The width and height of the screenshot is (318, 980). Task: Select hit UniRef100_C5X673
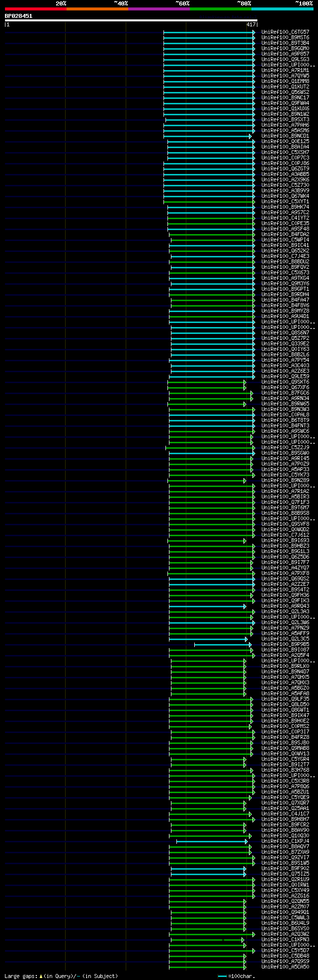point(285,272)
